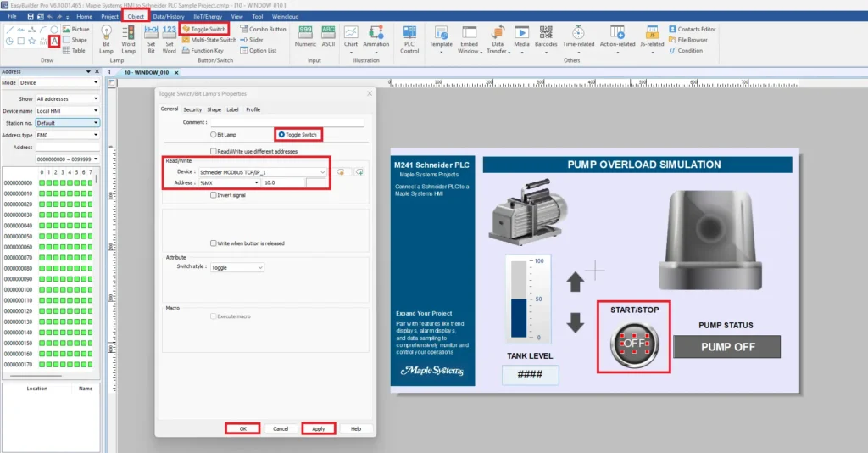Open the Chart illustration tool

point(350,38)
